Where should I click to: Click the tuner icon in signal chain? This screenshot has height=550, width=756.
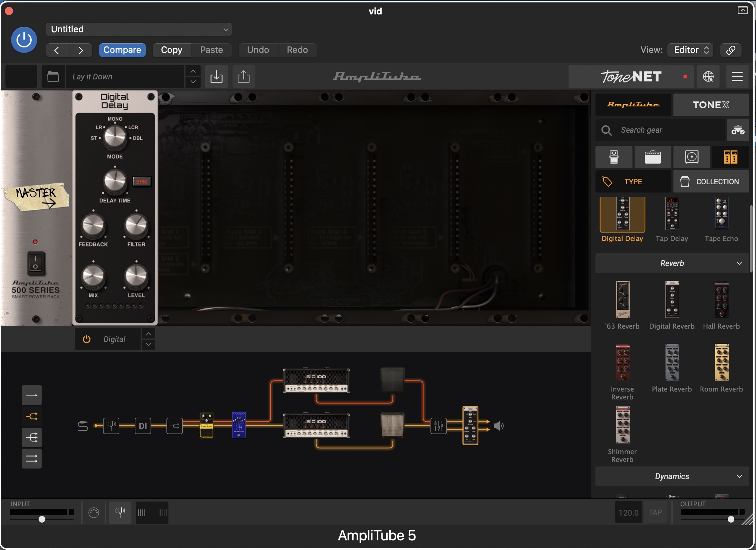(x=111, y=426)
